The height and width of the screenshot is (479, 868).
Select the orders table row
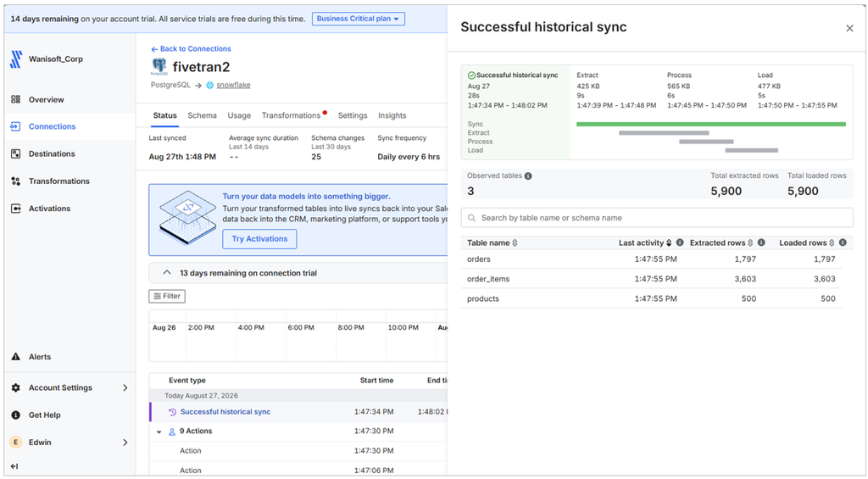[x=652, y=259]
